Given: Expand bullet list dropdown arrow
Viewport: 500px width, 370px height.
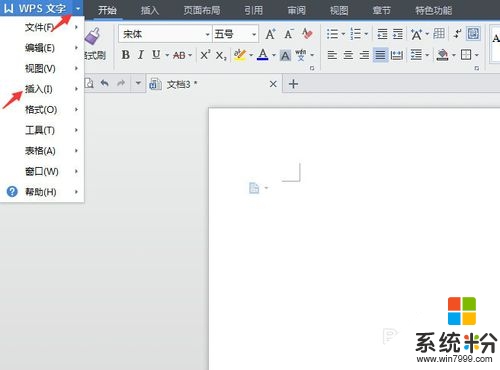Looking at the screenshot, I should pyautogui.click(x=343, y=34).
